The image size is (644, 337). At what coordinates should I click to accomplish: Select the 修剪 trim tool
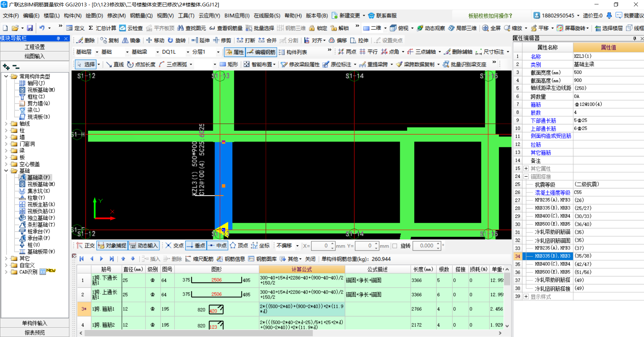[x=222, y=40]
